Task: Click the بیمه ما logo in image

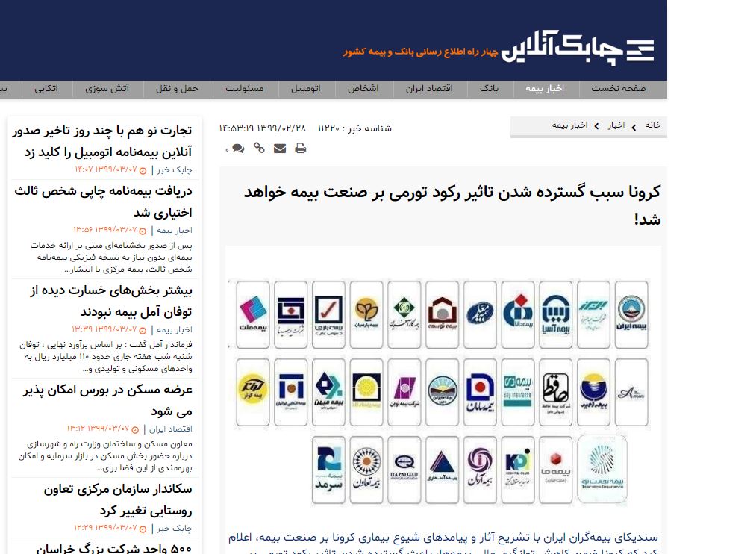Action: tap(555, 470)
